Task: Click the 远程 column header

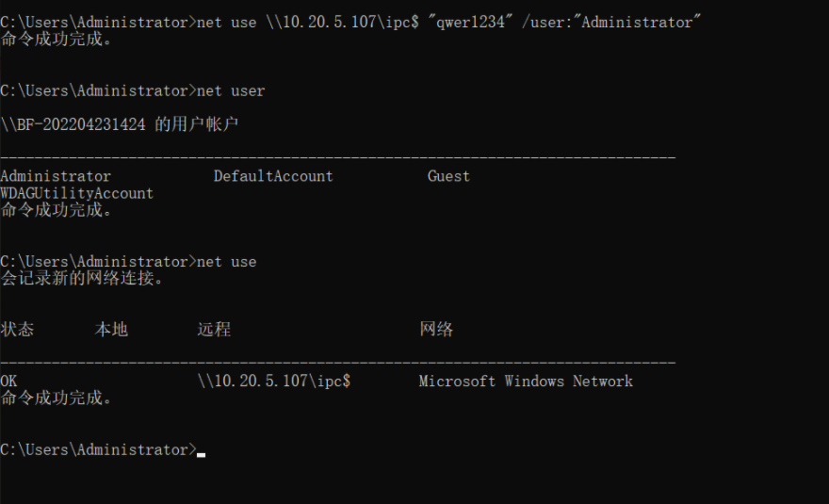Action: [214, 330]
